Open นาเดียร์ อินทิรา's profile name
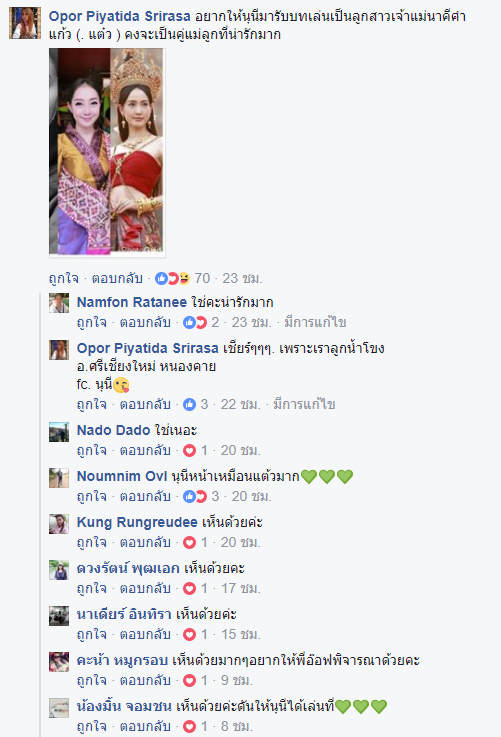 point(125,614)
